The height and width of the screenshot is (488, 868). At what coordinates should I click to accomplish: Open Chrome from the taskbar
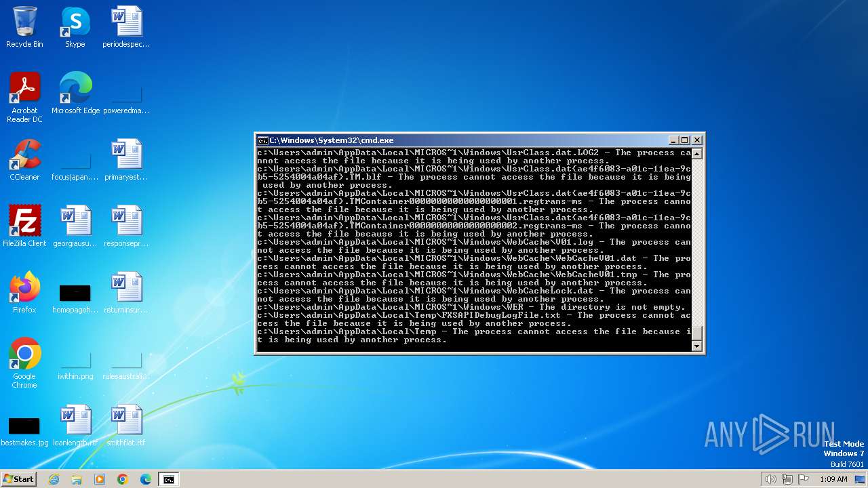(x=123, y=479)
